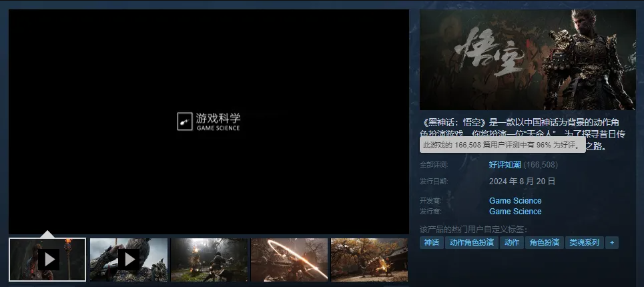This screenshot has height=287, width=644.
Task: Open the 好评如潮 reviews summary link
Action: coord(505,165)
